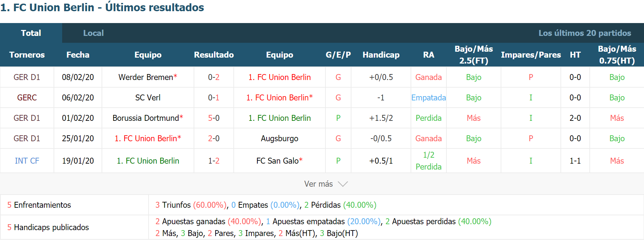The width and height of the screenshot is (644, 240).
Task: Select the INT CF tournament link
Action: tap(27, 161)
